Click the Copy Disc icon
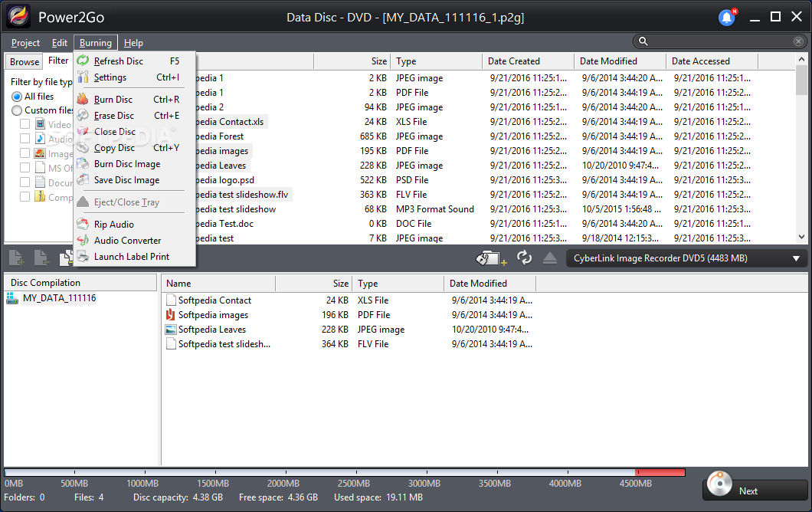 83,148
